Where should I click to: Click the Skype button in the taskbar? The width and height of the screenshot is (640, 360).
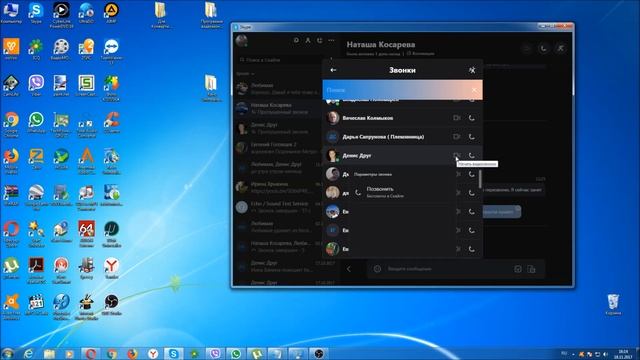173,353
